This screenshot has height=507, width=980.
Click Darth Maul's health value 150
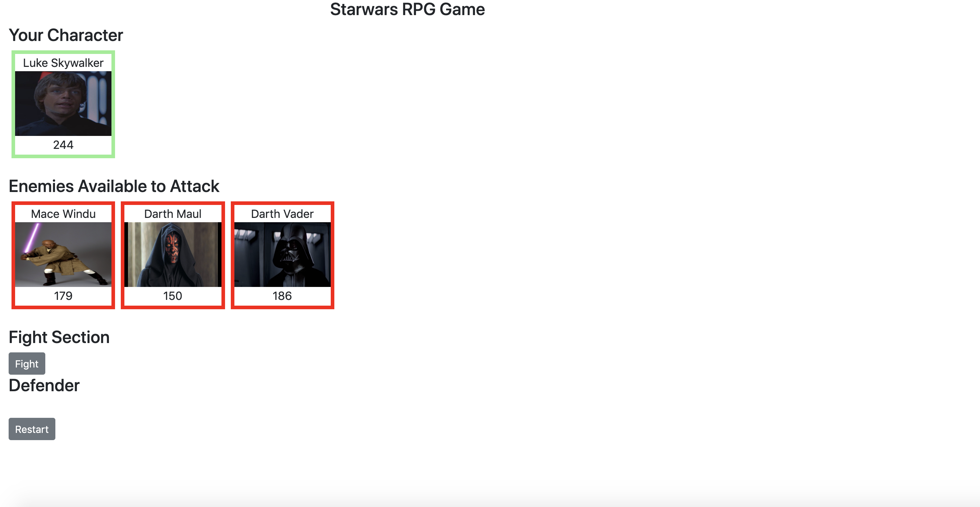point(173,296)
